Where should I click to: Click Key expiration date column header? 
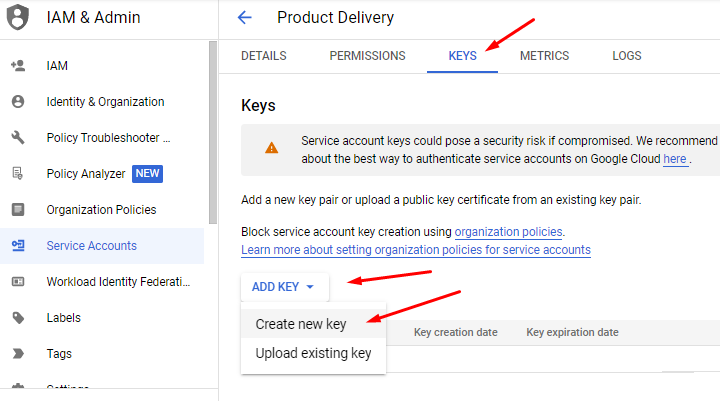pyautogui.click(x=572, y=332)
